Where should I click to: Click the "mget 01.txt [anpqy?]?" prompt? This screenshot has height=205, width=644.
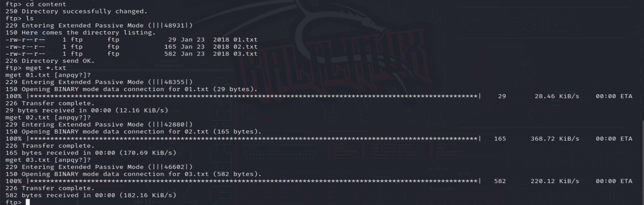click(48, 75)
